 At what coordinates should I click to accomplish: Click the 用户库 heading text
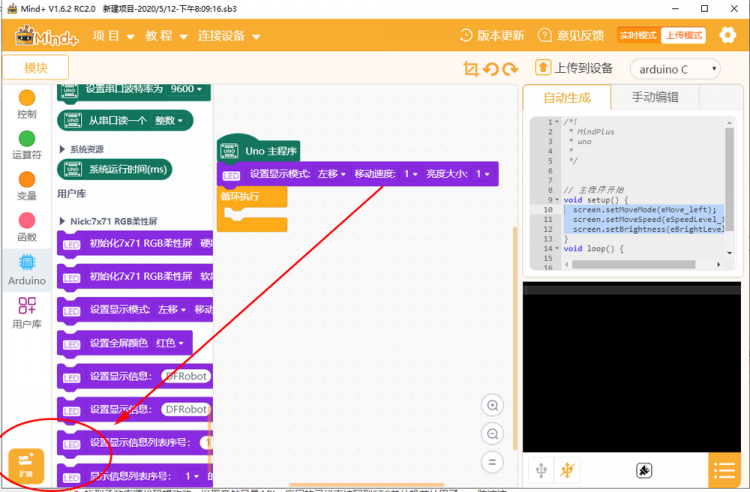coord(72,194)
